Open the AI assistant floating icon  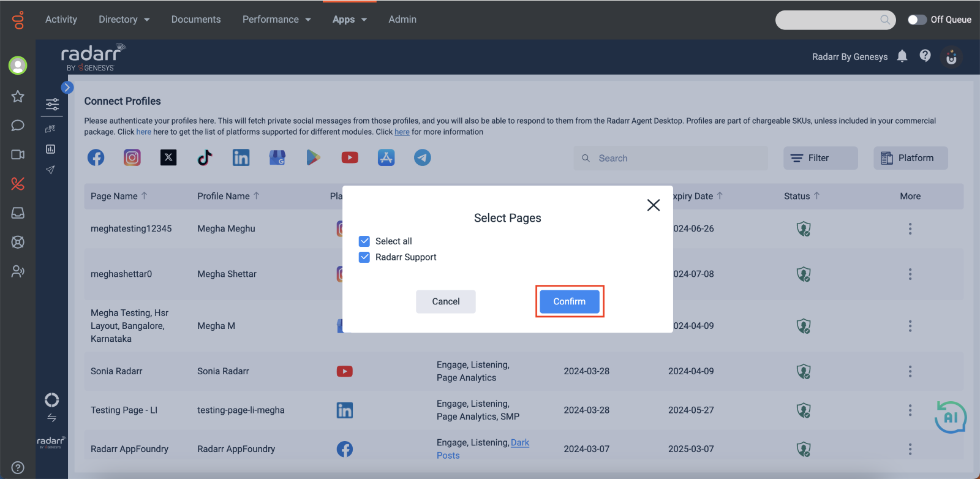pos(951,417)
